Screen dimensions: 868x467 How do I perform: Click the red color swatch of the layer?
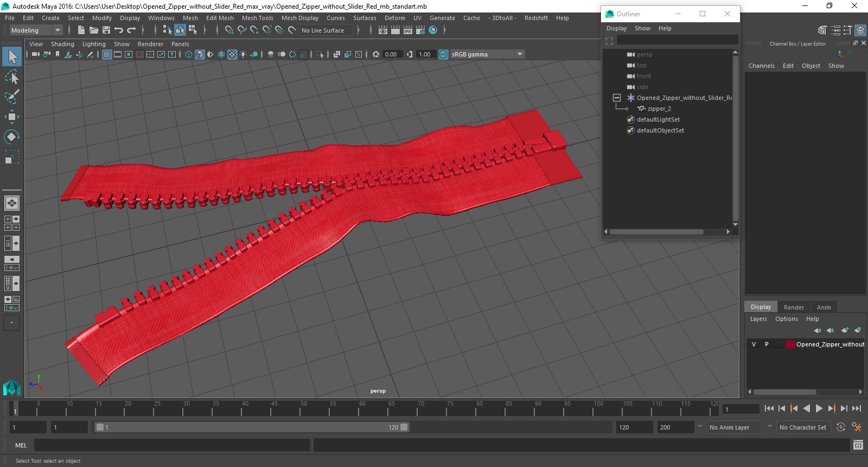(x=790, y=344)
